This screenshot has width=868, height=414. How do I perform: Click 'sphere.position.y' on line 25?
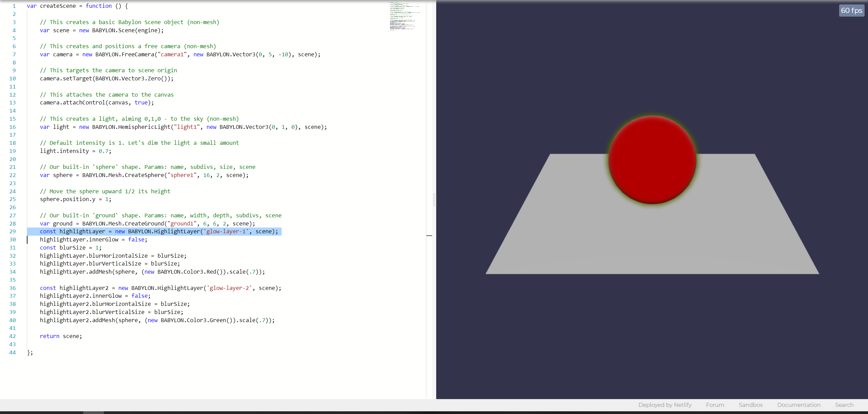pyautogui.click(x=68, y=199)
